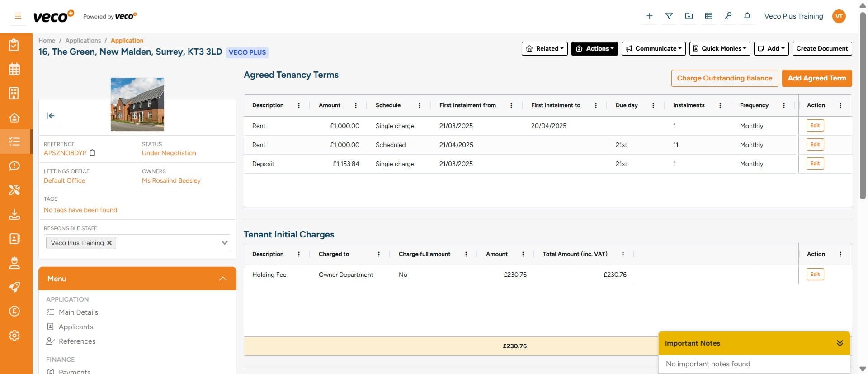Open the clipboard tasks sidebar icon

point(14,45)
